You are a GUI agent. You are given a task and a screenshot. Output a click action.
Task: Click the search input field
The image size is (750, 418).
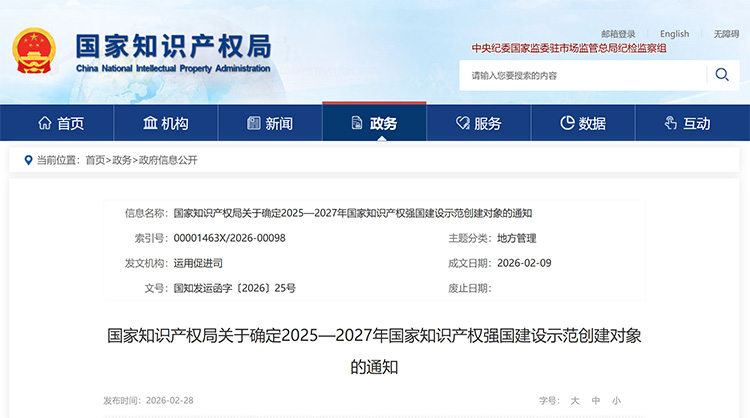pyautogui.click(x=580, y=75)
